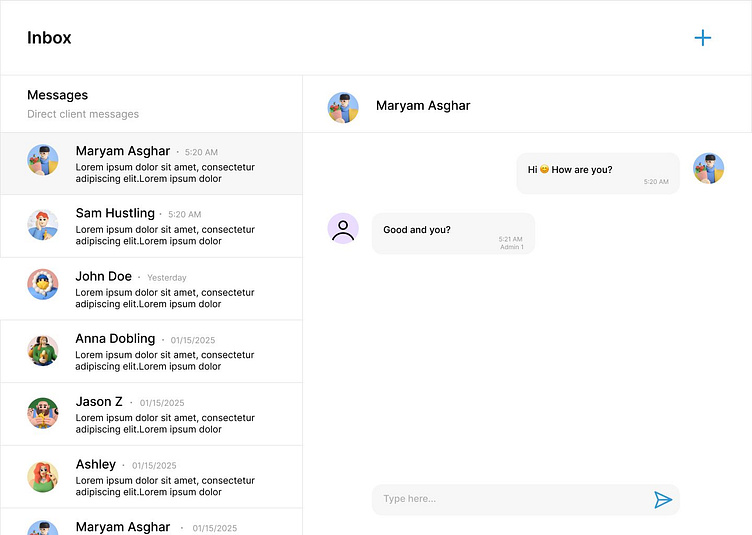Click Ashley's avatar
Screen dimensions: 752x535
[x=43, y=477]
